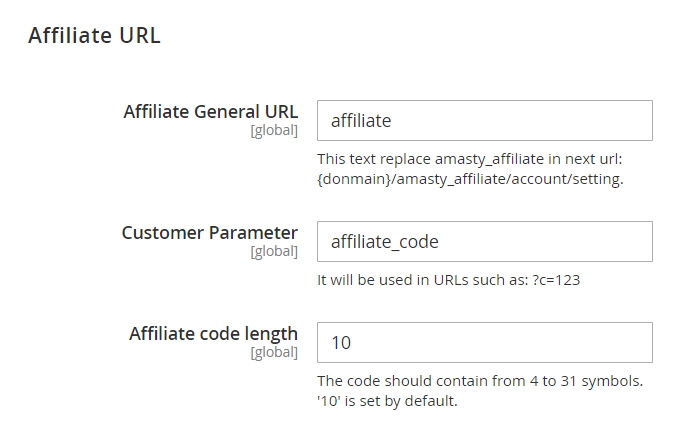Click the Customer Parameter label
This screenshot has width=684, height=430.
pyautogui.click(x=210, y=232)
